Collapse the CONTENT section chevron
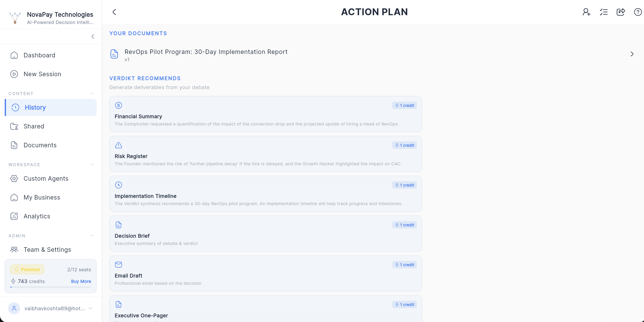This screenshot has height=322, width=644. (92, 93)
